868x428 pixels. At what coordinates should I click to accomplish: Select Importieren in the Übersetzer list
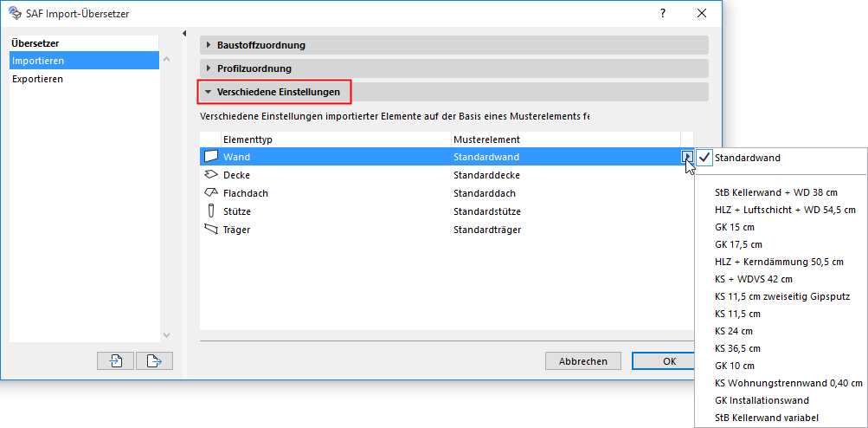pyautogui.click(x=84, y=61)
